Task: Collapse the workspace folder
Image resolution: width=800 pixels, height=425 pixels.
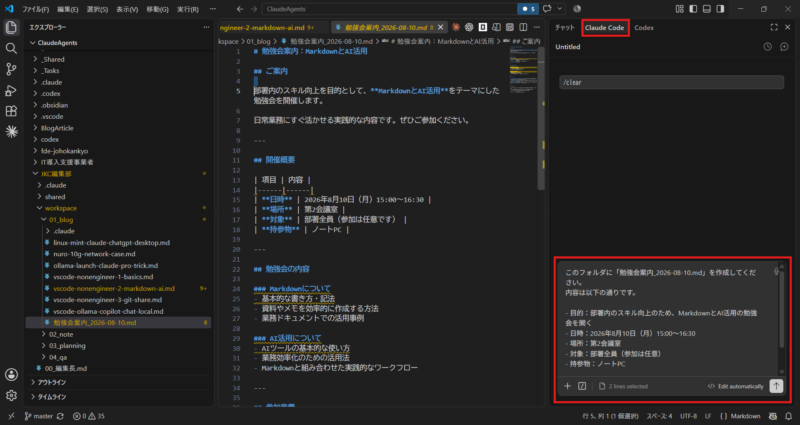Action: click(40, 208)
